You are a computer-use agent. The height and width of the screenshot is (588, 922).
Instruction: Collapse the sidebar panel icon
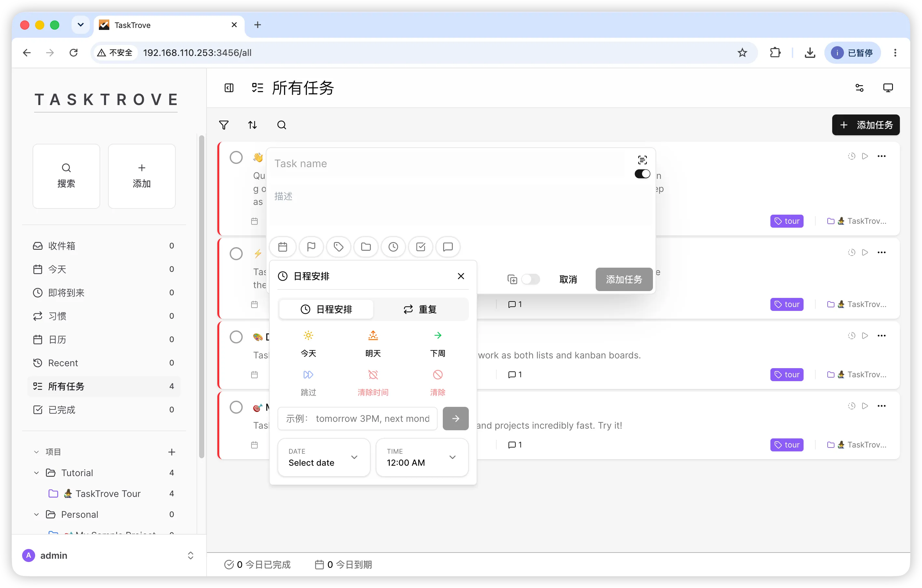(x=229, y=88)
